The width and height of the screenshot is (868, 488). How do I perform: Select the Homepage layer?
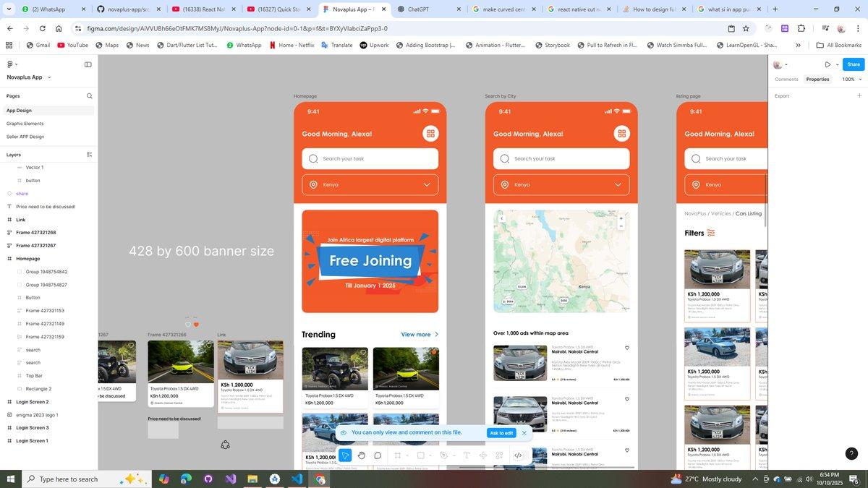pyautogui.click(x=27, y=258)
